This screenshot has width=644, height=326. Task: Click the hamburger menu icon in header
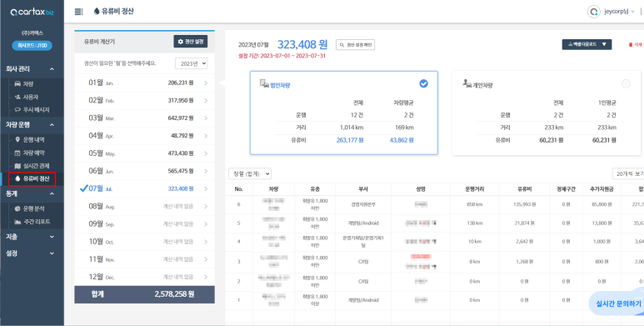coord(78,12)
